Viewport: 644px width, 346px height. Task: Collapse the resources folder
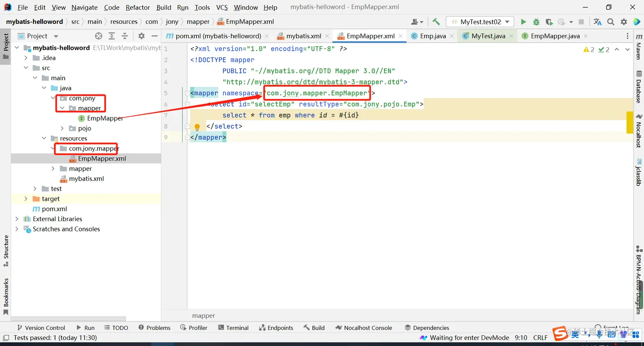click(x=44, y=138)
